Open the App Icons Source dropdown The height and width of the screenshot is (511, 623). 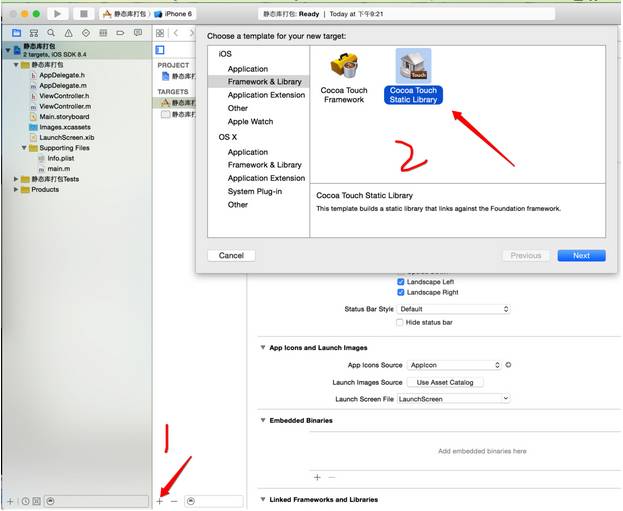tap(455, 365)
